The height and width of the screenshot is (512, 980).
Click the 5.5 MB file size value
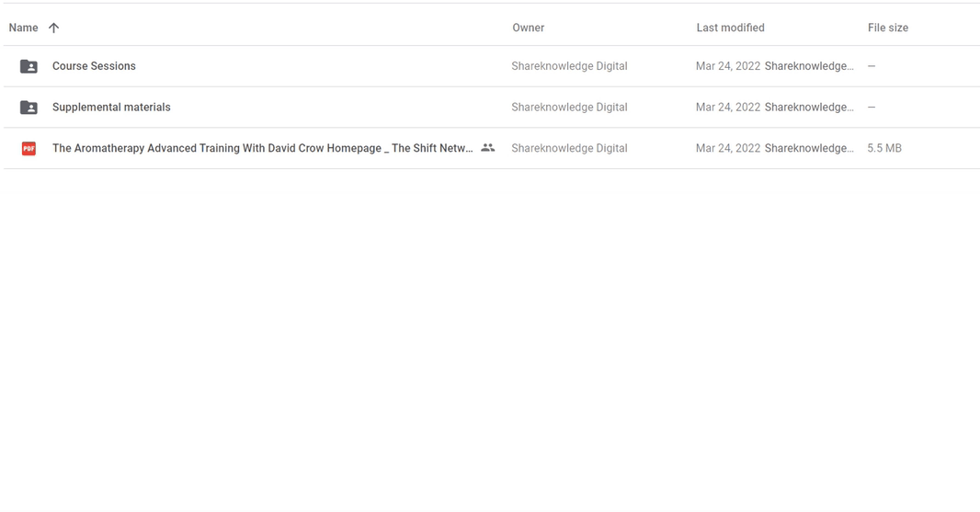(883, 148)
